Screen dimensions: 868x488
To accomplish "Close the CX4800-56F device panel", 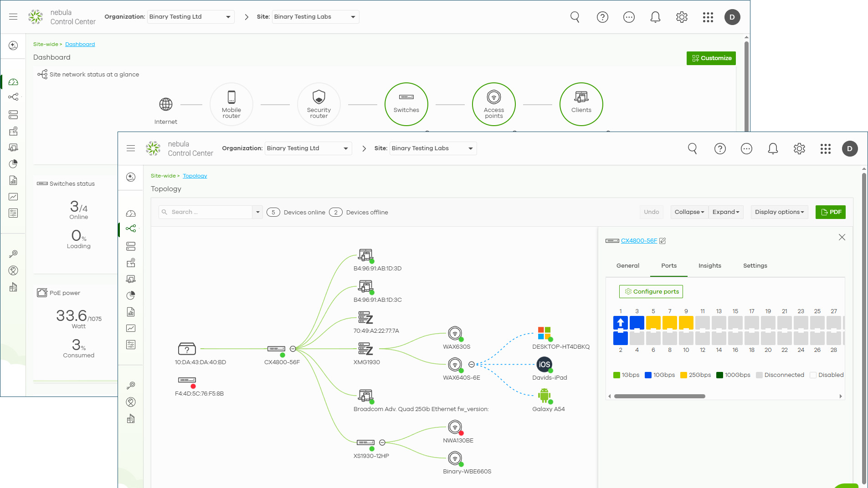I will click(x=842, y=237).
